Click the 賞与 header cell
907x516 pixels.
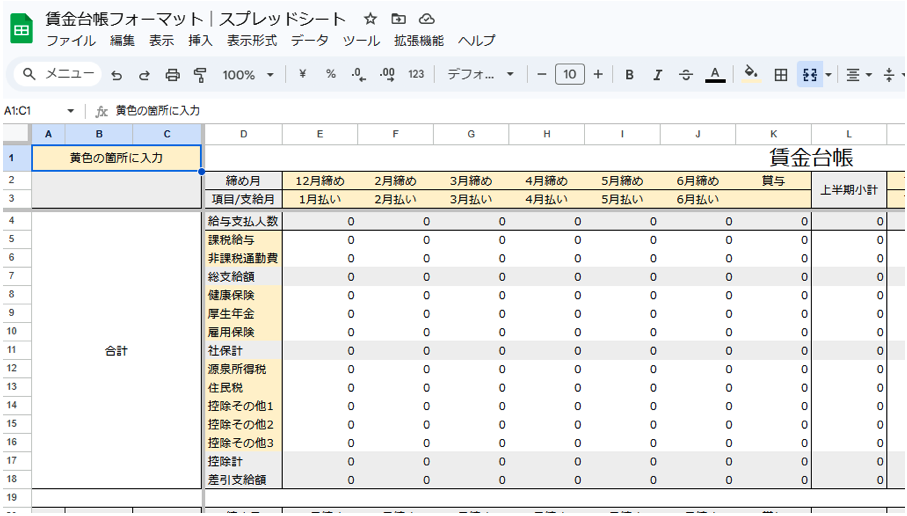[x=773, y=181]
